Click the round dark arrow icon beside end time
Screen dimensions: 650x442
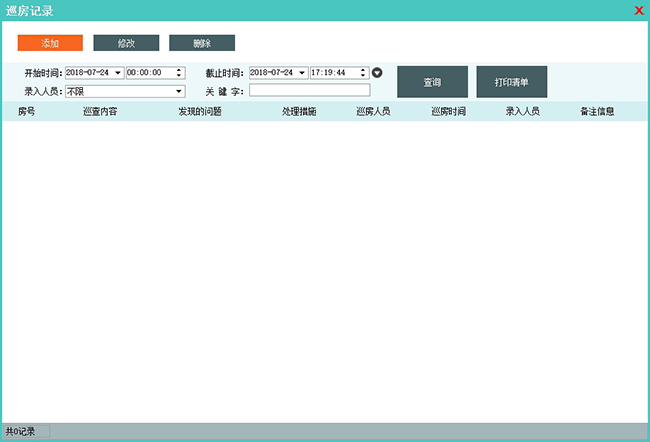(377, 73)
